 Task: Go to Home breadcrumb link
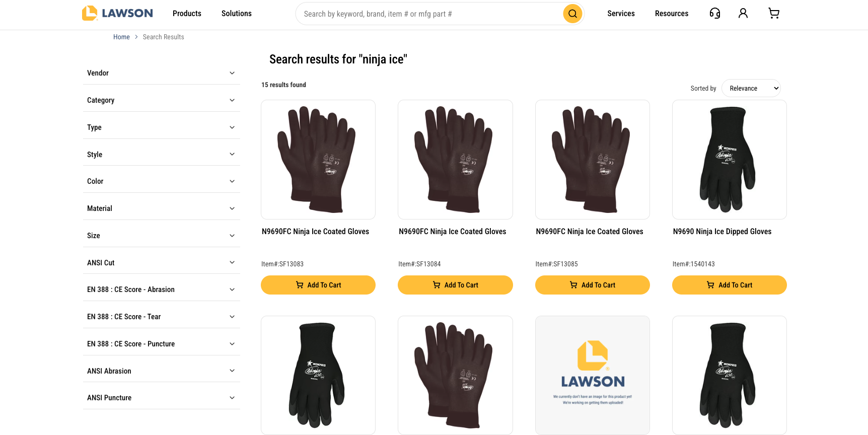[x=121, y=37]
